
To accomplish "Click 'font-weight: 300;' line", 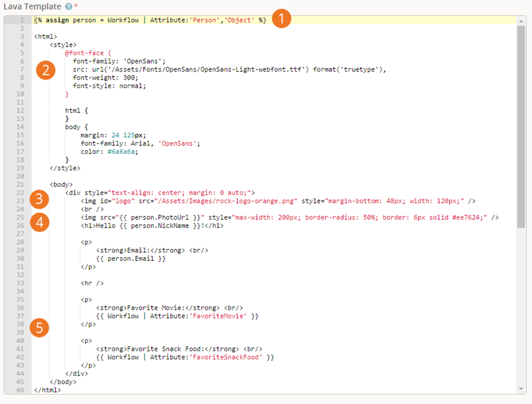I will [105, 78].
